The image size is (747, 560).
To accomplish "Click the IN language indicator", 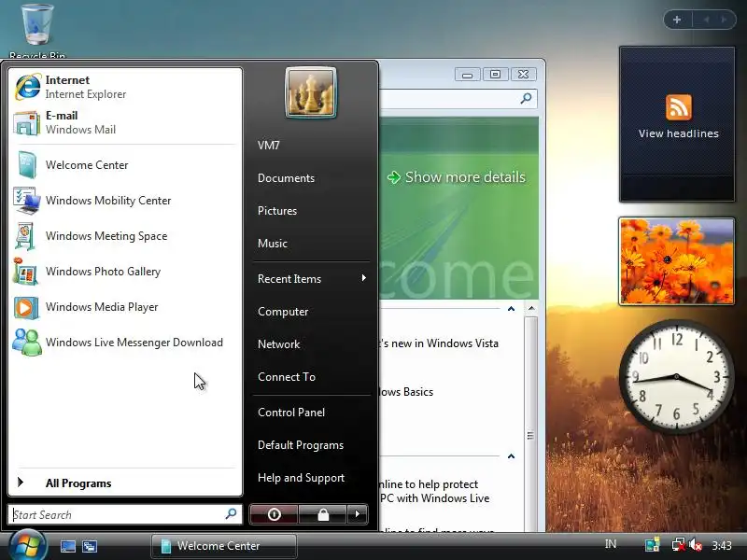I will tap(611, 544).
